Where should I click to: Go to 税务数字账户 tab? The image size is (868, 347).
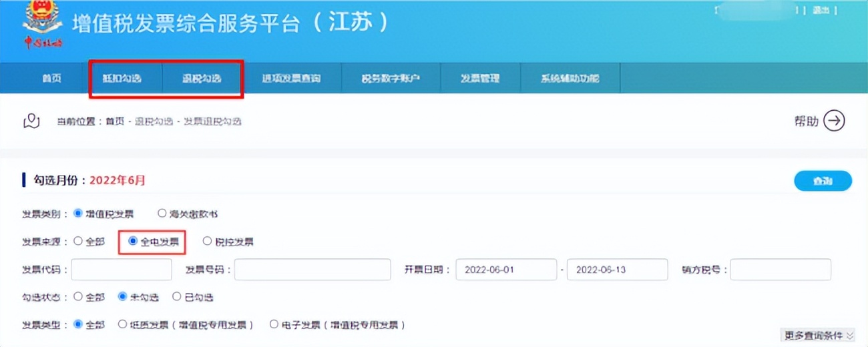click(x=391, y=78)
